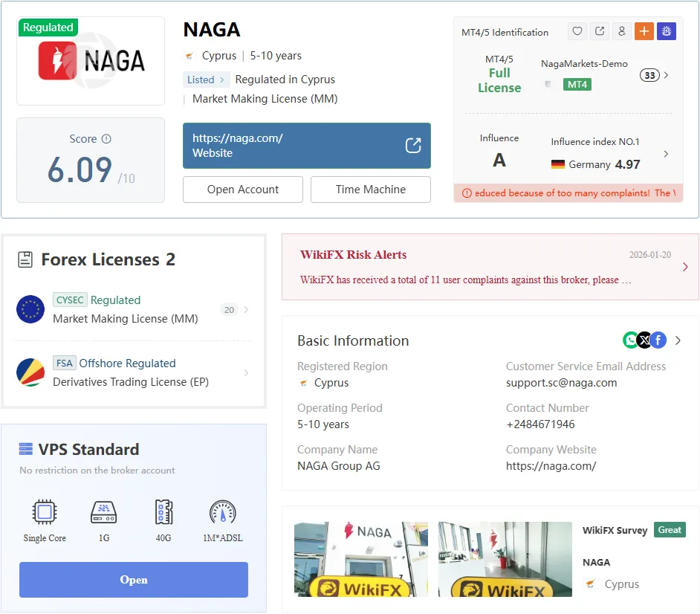Click the warning icon in complaints banner
The height and width of the screenshot is (614, 700).
pos(467,193)
